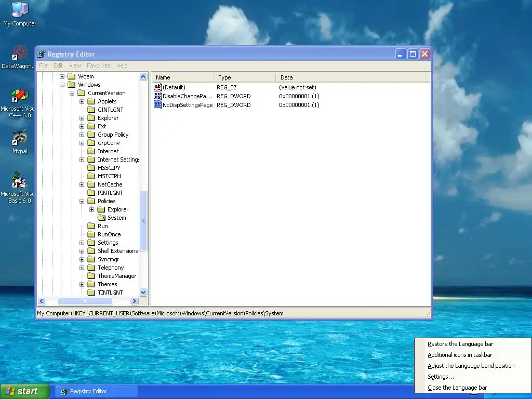Click the Run folder icon

click(91, 226)
